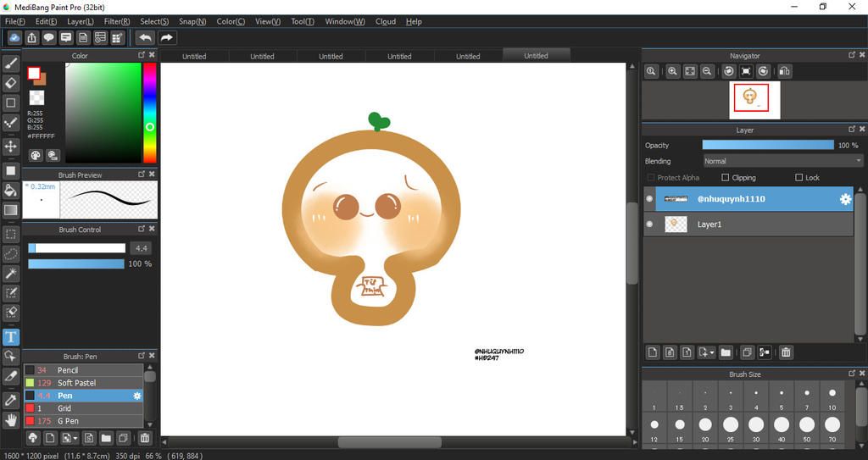The width and height of the screenshot is (868, 460).
Task: Pop out the Layer panel
Action: coord(852,129)
